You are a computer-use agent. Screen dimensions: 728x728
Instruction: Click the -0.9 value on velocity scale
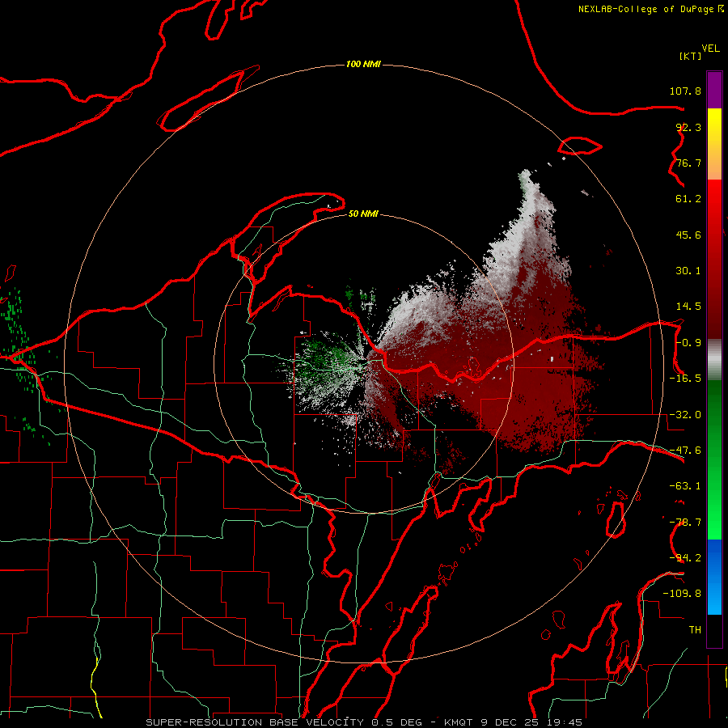[x=688, y=343]
